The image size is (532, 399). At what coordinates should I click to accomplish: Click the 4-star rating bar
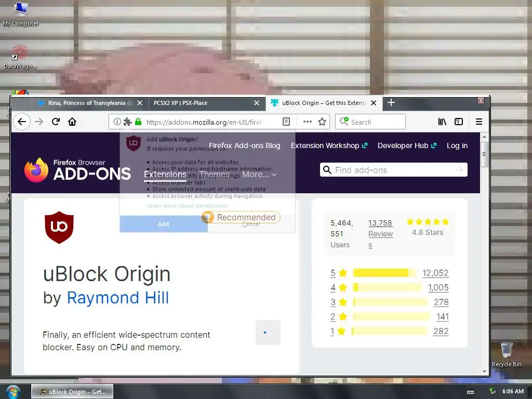[x=387, y=287]
